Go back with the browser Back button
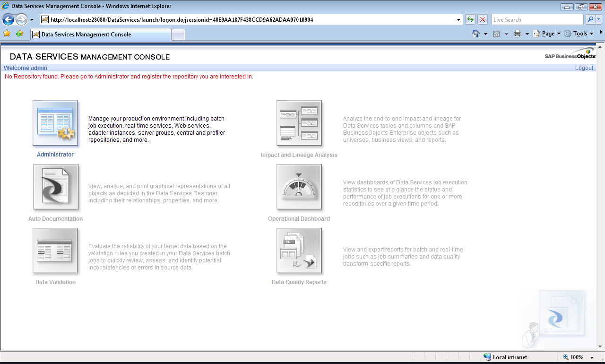 tap(8, 19)
